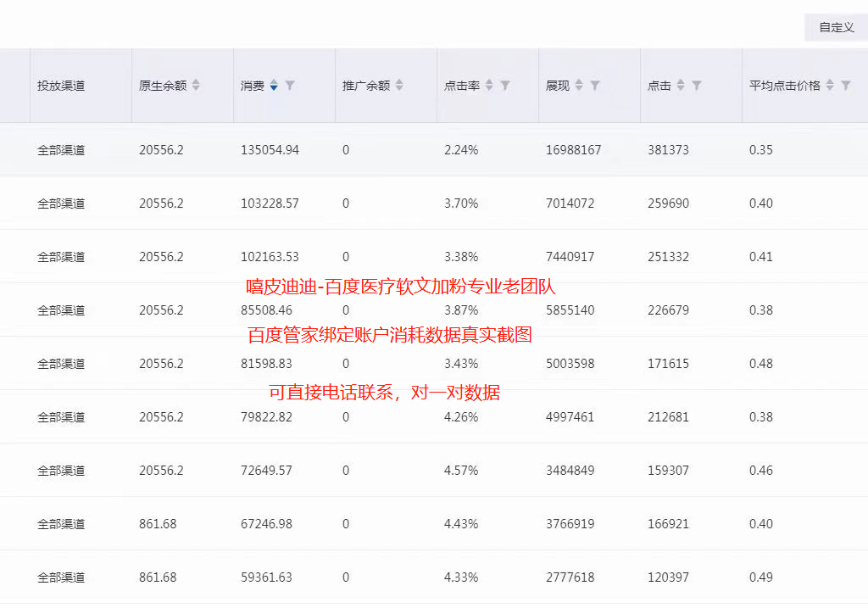The image size is (868, 608).
Task: Select the consumption value 85508.46
Action: [266, 310]
